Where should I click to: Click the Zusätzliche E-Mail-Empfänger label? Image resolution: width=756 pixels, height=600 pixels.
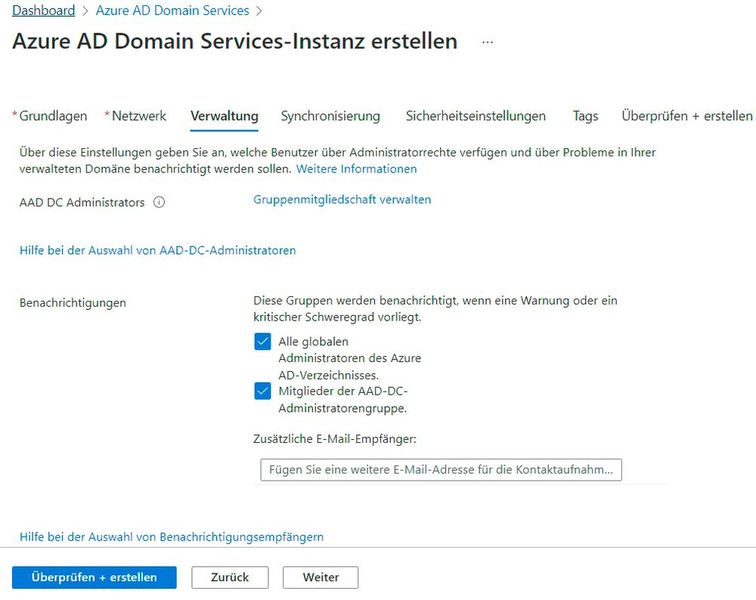335,439
